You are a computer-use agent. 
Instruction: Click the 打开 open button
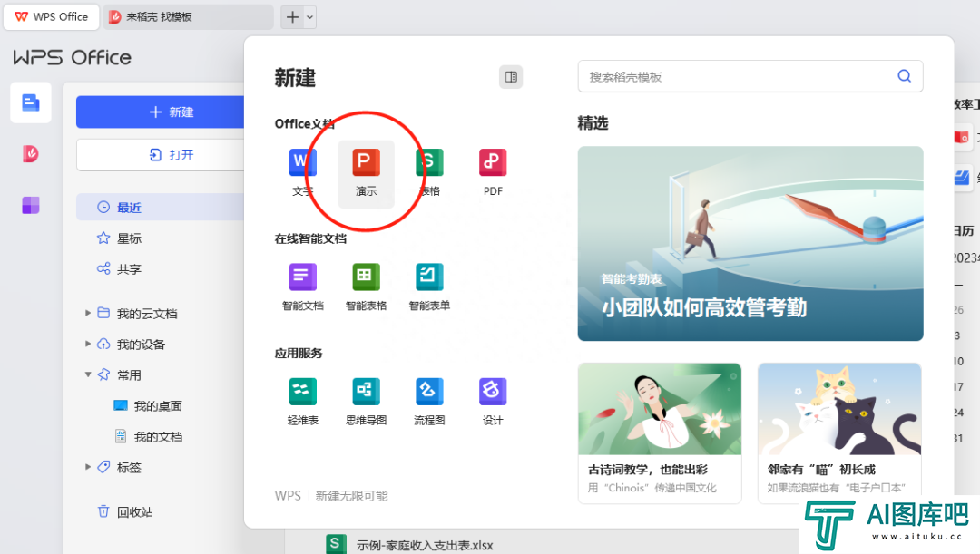point(160,154)
